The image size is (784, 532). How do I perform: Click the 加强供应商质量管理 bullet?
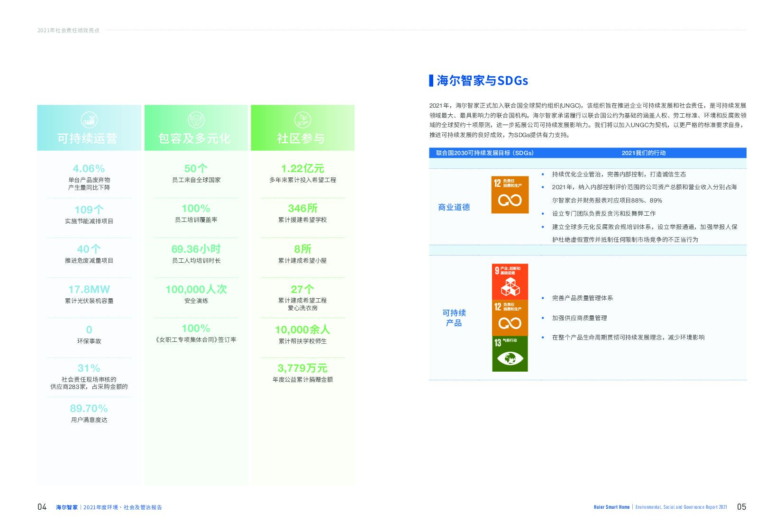coord(579,318)
